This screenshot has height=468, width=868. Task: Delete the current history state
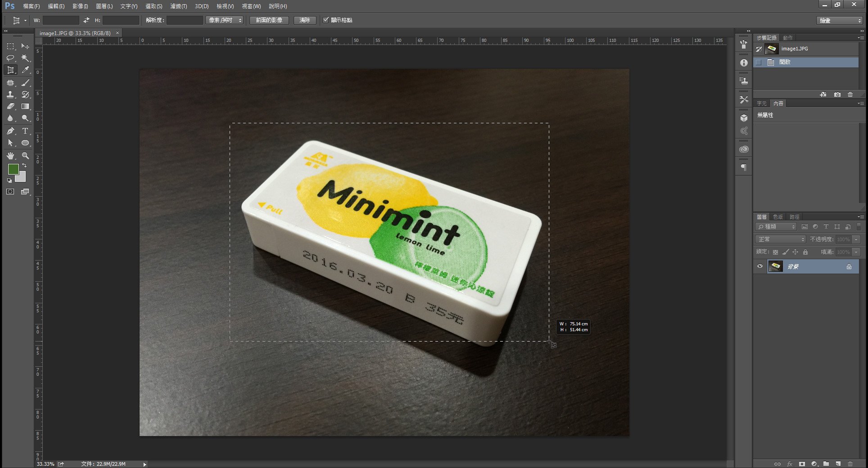click(x=850, y=94)
